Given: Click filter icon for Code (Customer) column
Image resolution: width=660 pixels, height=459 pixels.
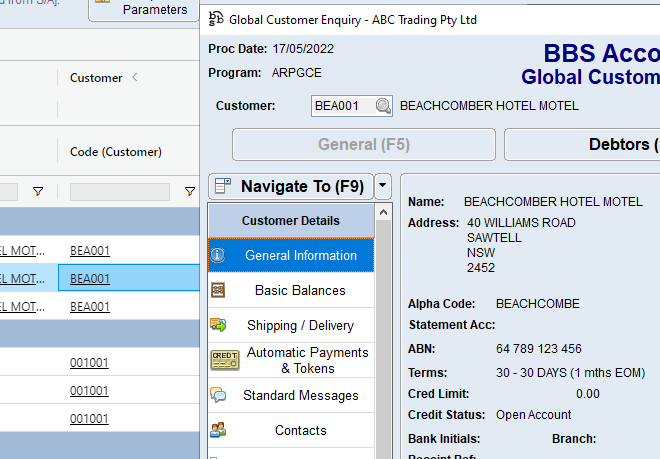Looking at the screenshot, I should click(x=190, y=191).
